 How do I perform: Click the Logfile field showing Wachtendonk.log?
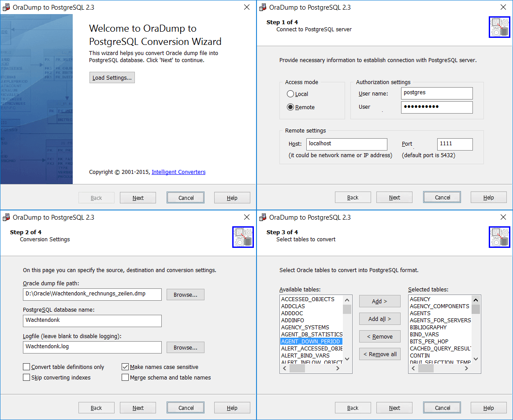92,347
